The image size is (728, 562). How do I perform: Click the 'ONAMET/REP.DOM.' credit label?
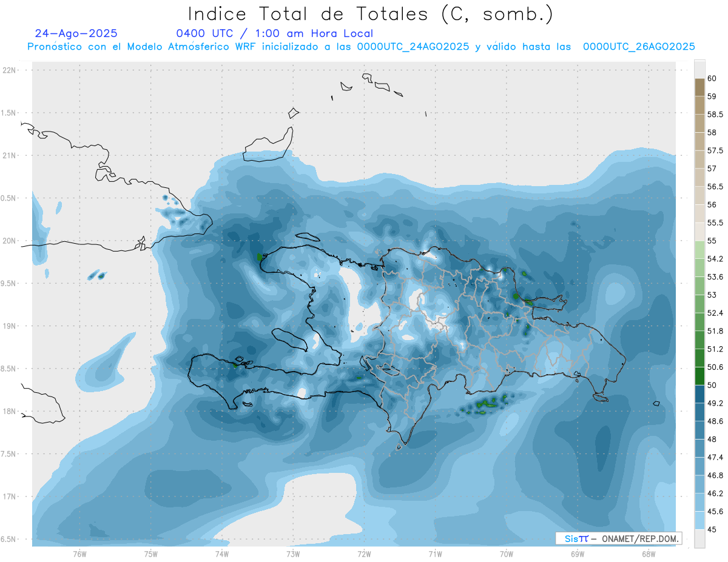click(x=640, y=538)
